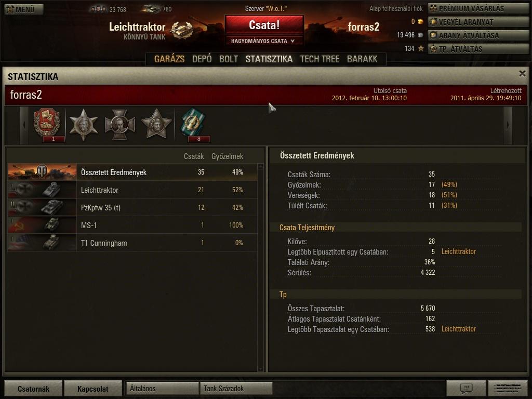532x399 pixels.
Task: Open the Csatornák channels button
Action: coord(33,389)
